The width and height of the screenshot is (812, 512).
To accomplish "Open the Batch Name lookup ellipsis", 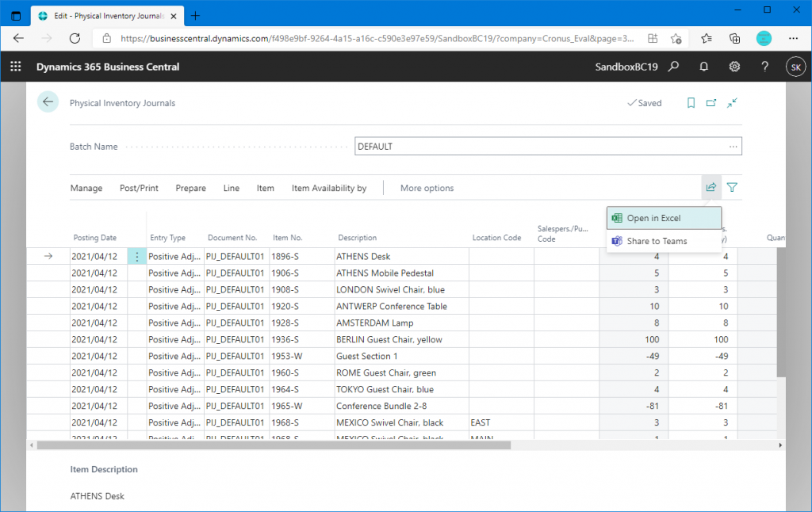I will (x=733, y=147).
